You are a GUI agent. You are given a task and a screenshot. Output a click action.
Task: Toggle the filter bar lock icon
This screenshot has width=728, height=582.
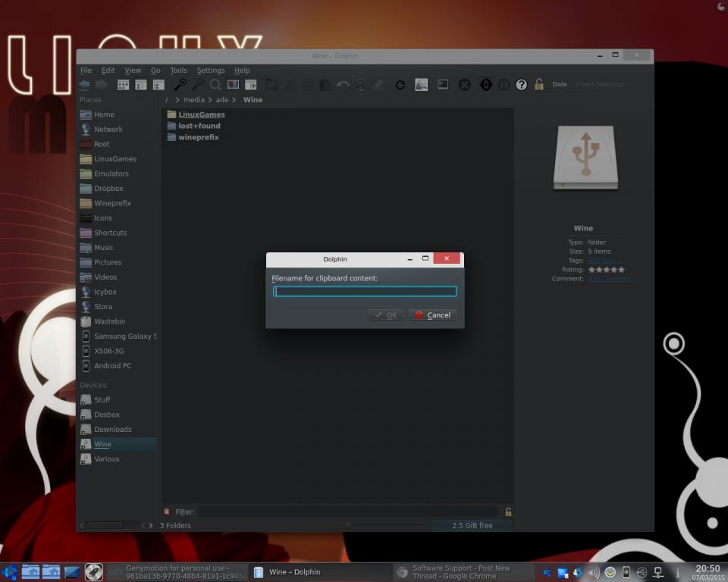coord(508,512)
